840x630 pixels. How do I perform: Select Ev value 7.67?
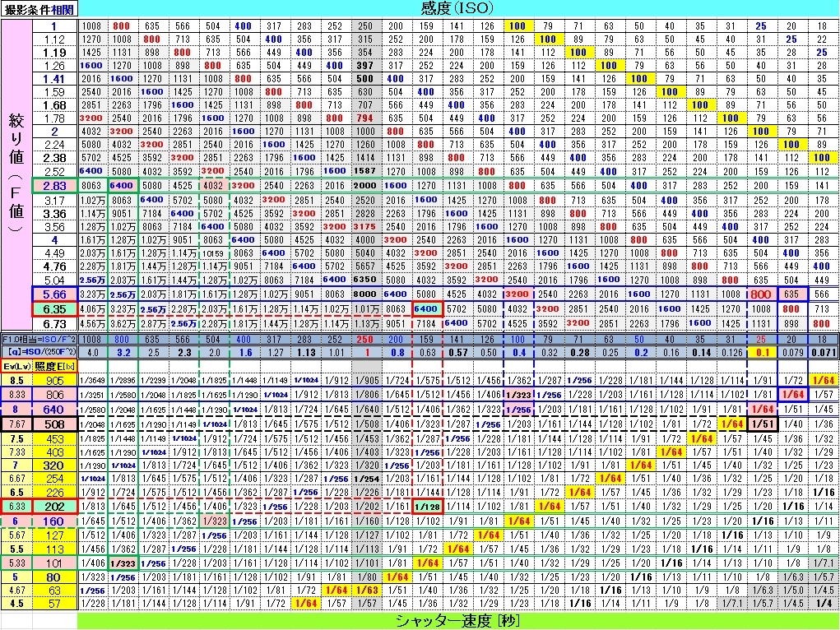[x=16, y=424]
